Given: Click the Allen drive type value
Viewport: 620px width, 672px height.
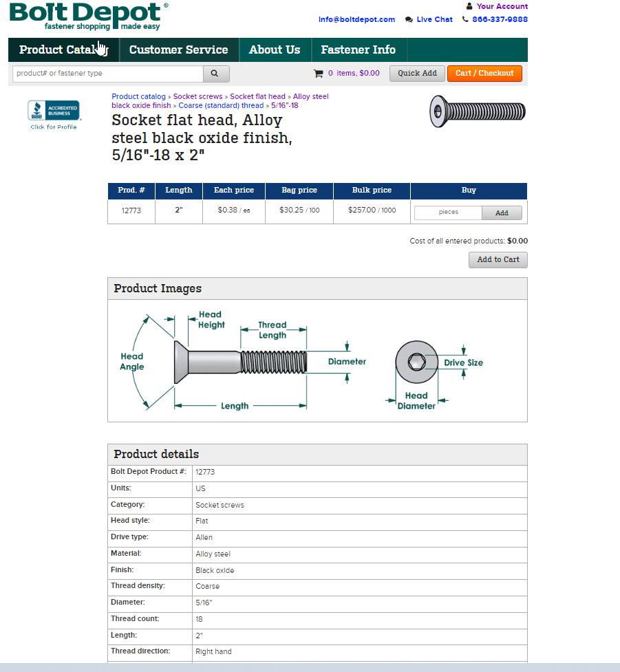Looking at the screenshot, I should coord(204,537).
